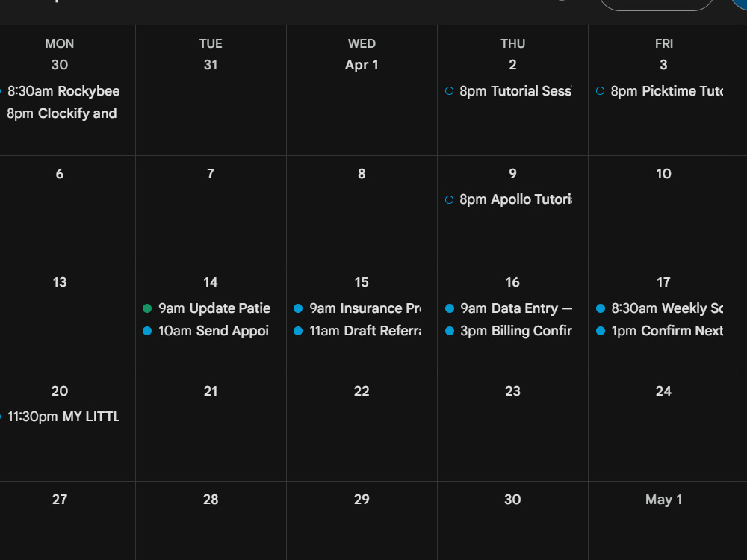Click the hollow circle beside 8pm Picktime Tutorial
Viewport: 747px width, 560px height.
601,91
